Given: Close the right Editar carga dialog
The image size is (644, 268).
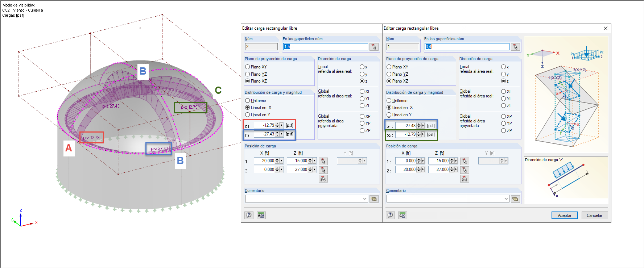Looking at the screenshot, I should (605, 28).
